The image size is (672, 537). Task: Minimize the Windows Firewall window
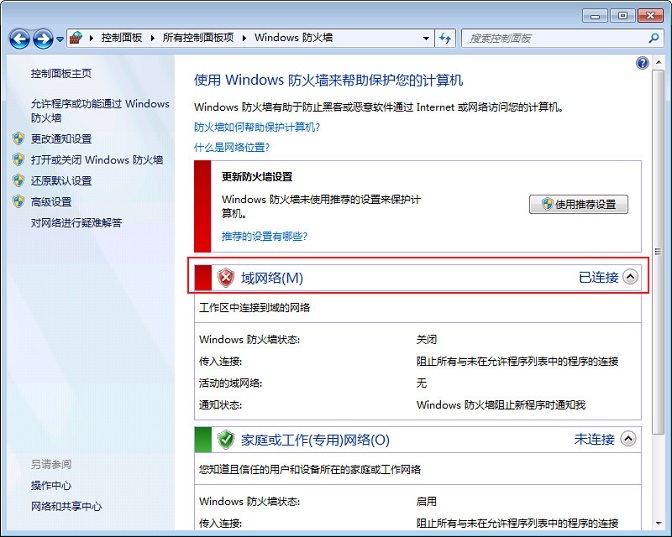pyautogui.click(x=595, y=16)
